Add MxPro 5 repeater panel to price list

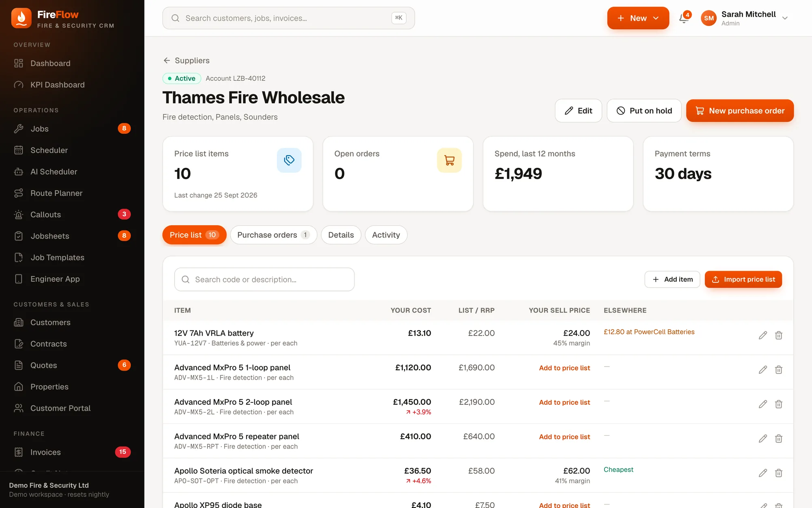click(x=564, y=437)
